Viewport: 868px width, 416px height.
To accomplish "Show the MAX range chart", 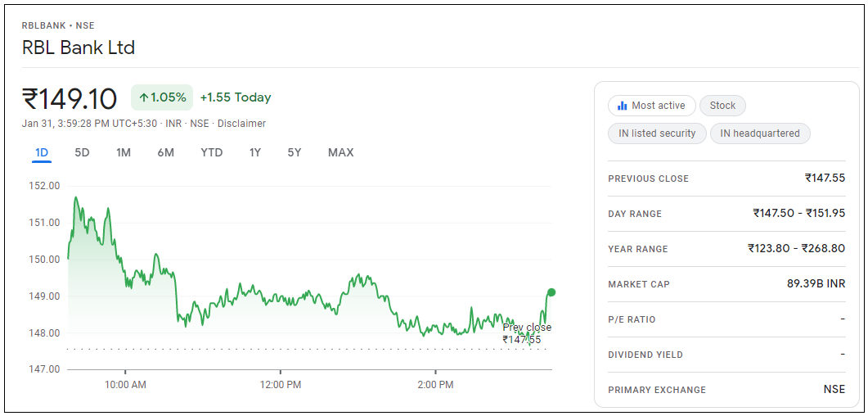I will (340, 152).
